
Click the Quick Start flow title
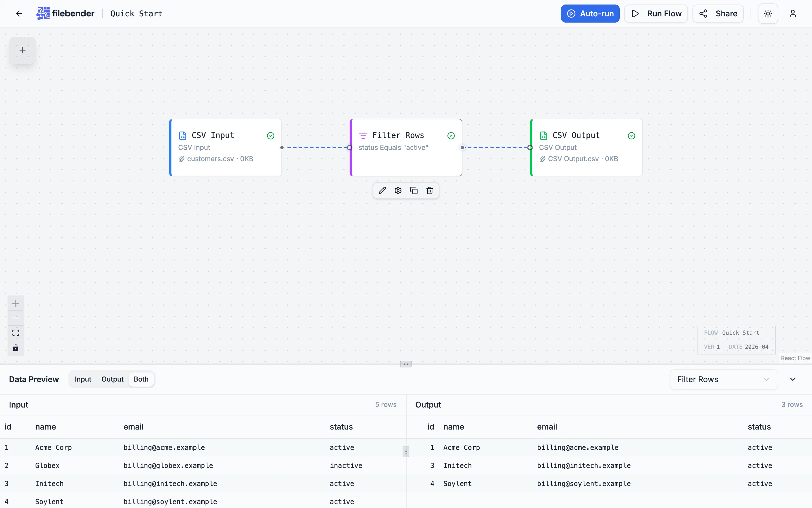pyautogui.click(x=136, y=14)
